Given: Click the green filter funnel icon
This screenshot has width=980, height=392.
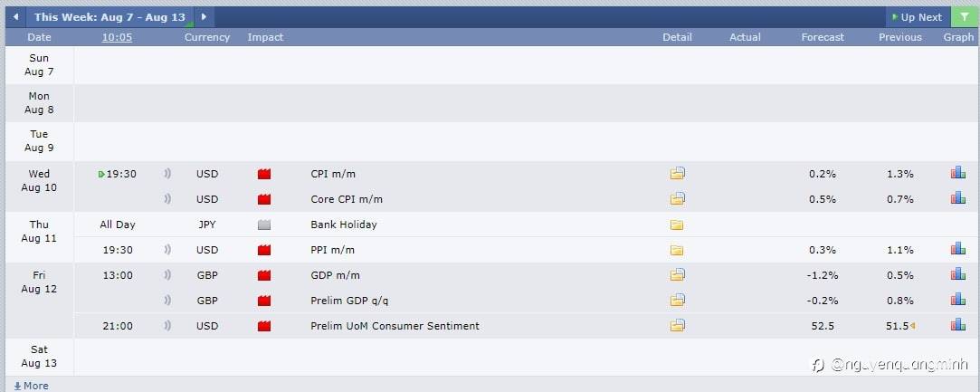Looking at the screenshot, I should point(965,17).
